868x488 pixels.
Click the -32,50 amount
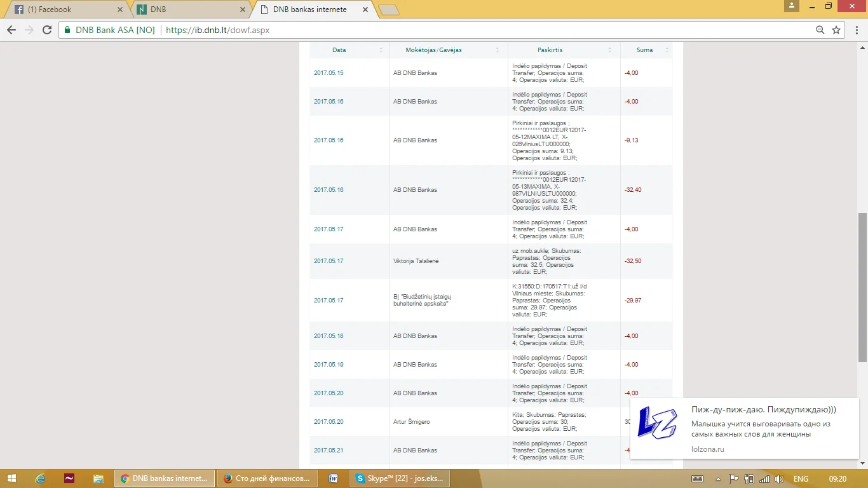(x=633, y=261)
